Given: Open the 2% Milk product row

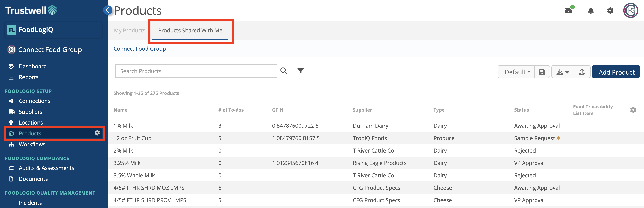Looking at the screenshot, I should pyautogui.click(x=376, y=150).
